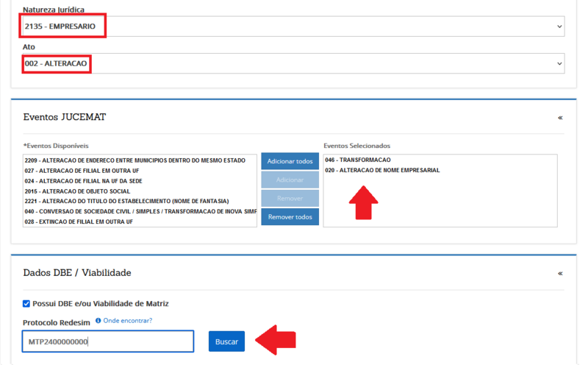Click the Remover button
Screen dimensions: 588x365
tap(290, 199)
